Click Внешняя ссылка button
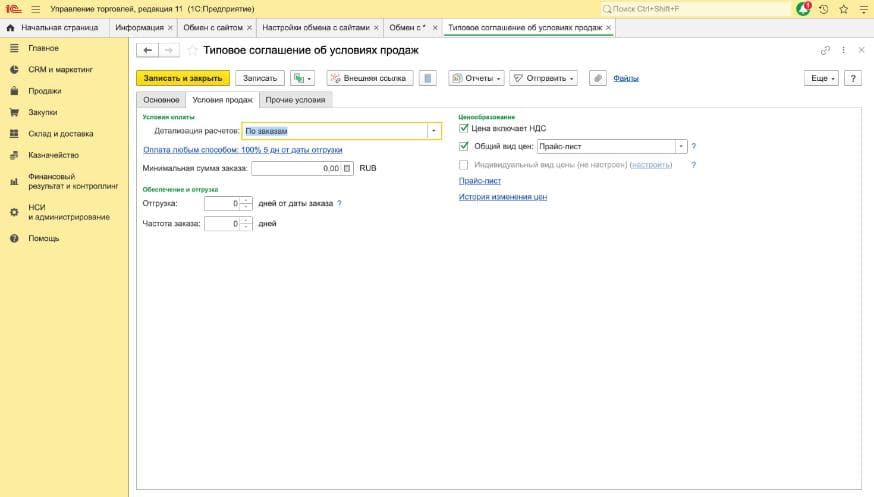 370,78
